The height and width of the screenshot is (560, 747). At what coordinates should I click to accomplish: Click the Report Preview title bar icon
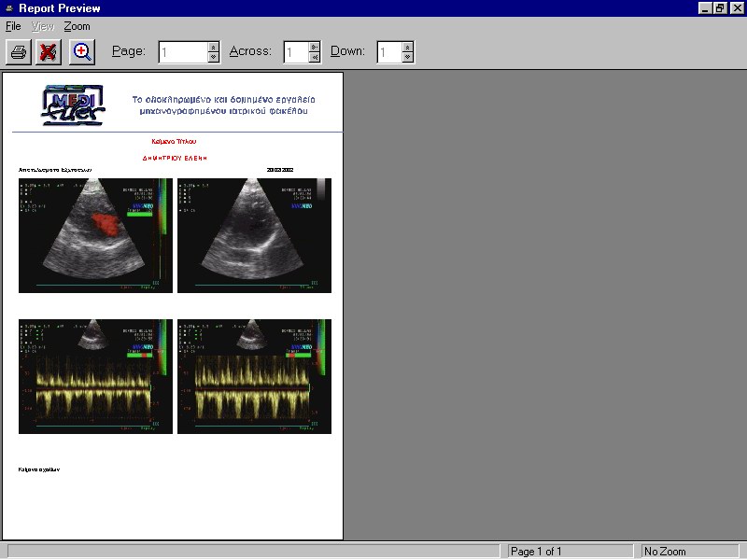9,8
